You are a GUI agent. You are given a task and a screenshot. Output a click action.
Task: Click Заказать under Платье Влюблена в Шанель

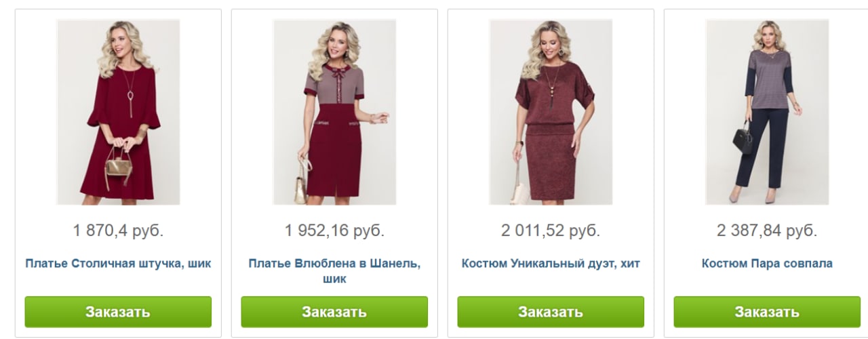point(334,312)
